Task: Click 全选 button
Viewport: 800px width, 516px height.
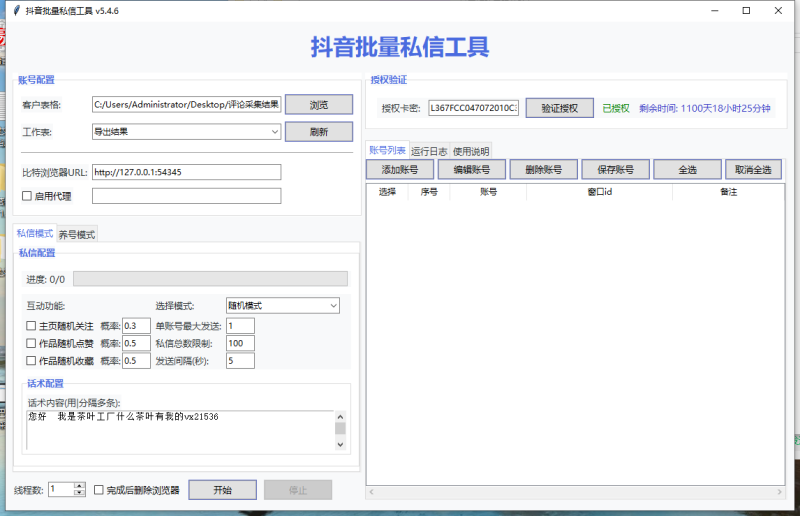Action: click(x=687, y=169)
